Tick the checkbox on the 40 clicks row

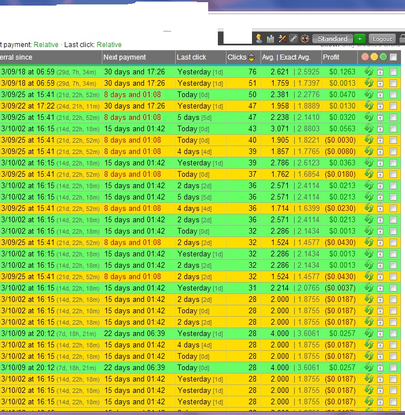[393, 140]
